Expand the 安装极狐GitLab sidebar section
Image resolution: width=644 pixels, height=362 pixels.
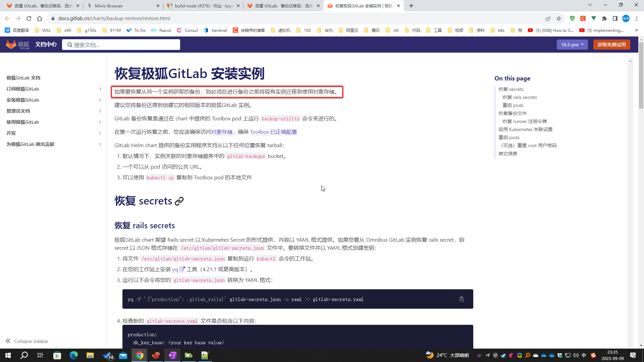coord(100,100)
